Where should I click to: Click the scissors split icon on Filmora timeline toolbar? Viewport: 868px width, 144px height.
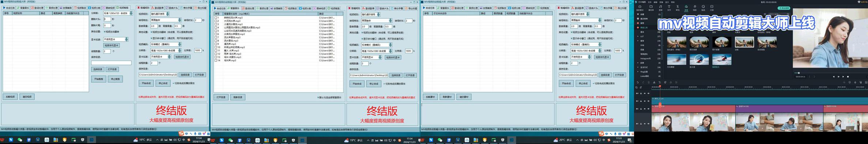pyautogui.click(x=654, y=83)
